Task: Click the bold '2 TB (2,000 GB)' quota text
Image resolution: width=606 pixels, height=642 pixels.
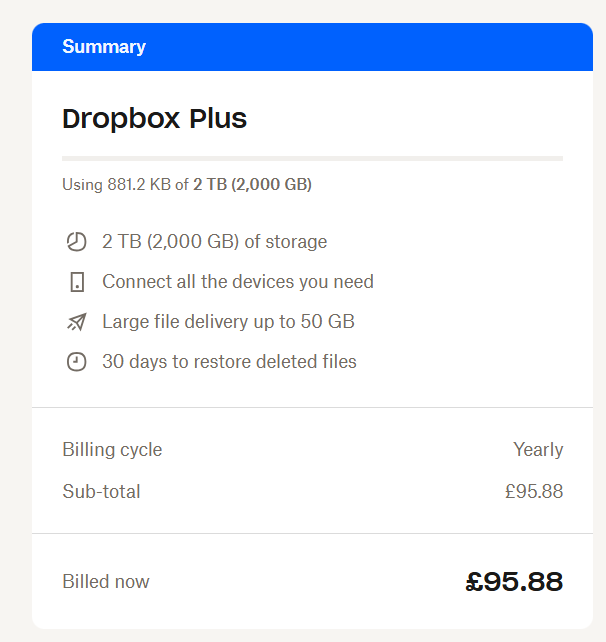Action: coord(252,185)
